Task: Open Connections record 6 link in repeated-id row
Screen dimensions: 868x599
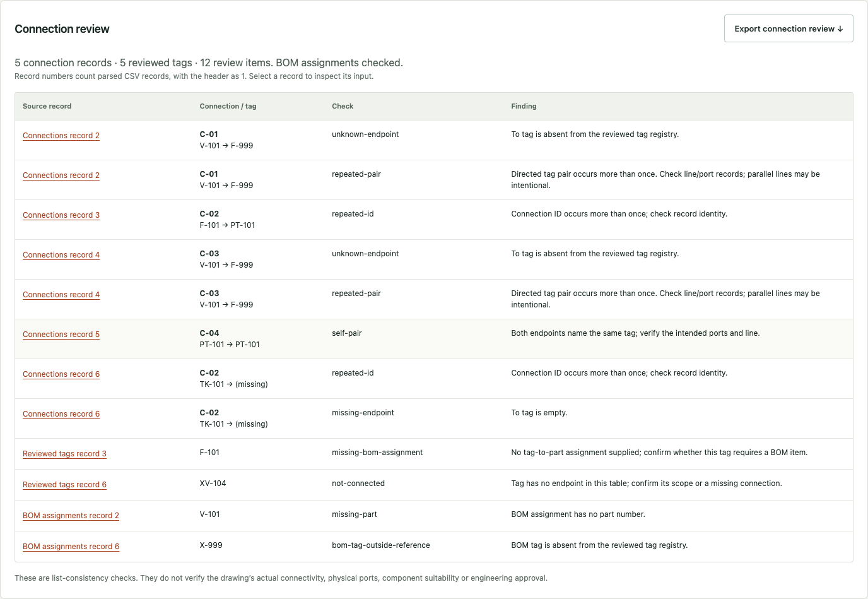Action: tap(61, 374)
